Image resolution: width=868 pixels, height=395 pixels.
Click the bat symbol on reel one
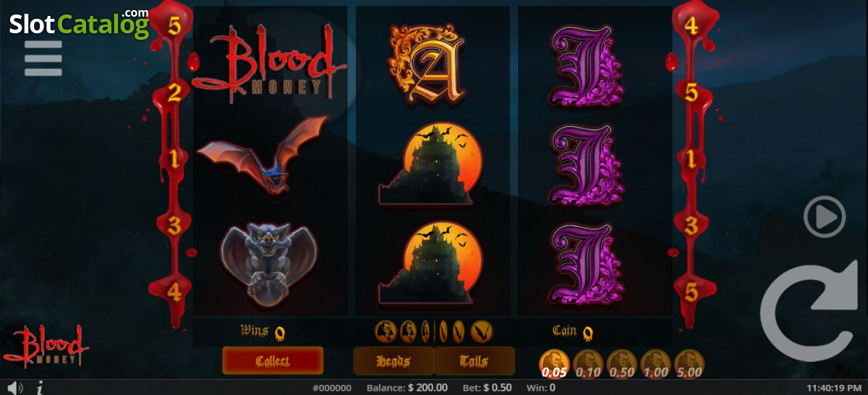(262, 155)
